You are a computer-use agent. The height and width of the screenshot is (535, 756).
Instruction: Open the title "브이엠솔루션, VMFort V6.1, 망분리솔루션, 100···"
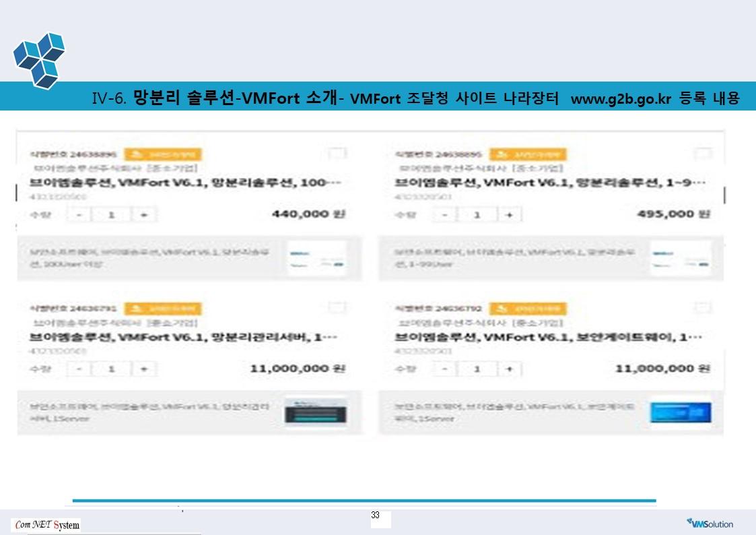185,183
